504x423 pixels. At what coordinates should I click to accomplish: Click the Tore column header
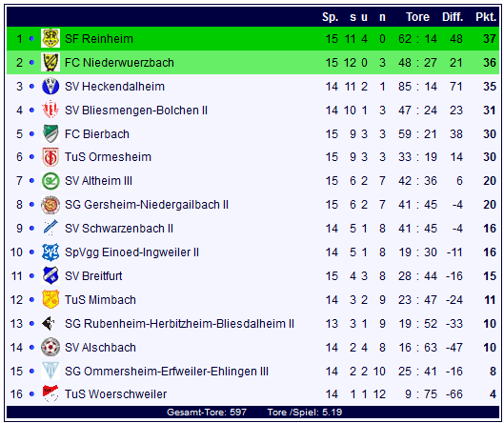pos(417,17)
